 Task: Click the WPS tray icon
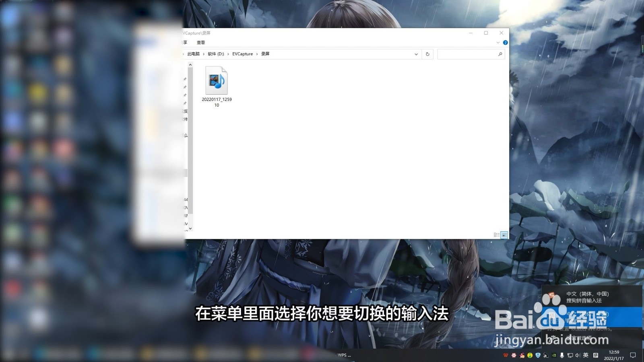pos(506,355)
